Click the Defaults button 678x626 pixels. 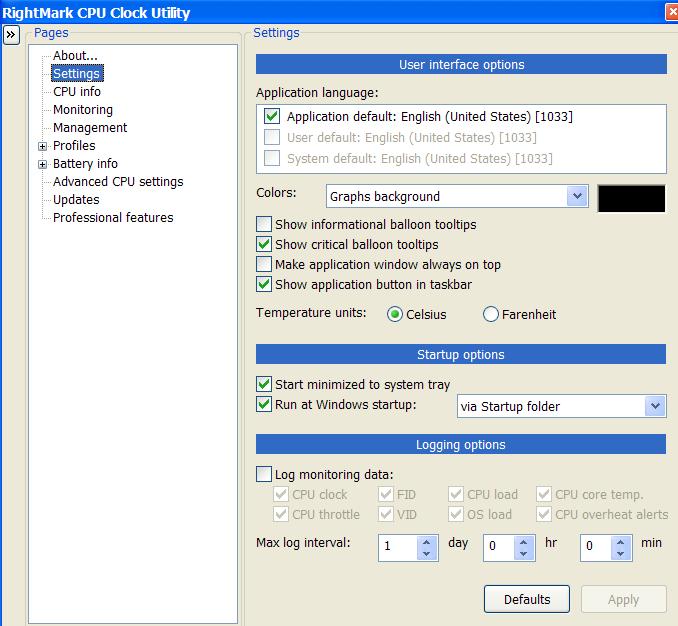[527, 599]
